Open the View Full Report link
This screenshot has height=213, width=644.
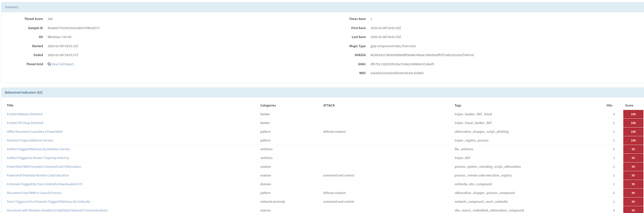63,64
